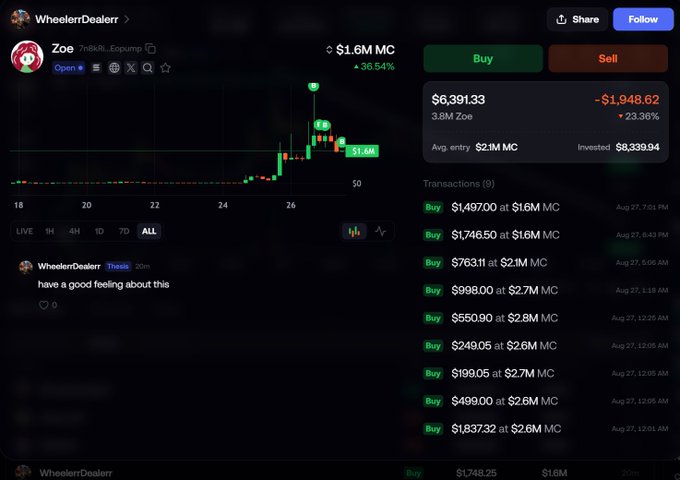The image size is (680, 480).
Task: Select the 7D chart range
Action: (124, 231)
